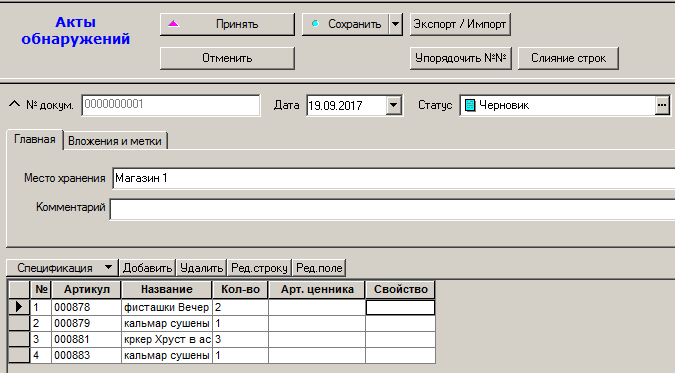Viewport: 675px width, 373px height.
Task: Click the row selector of row 000879
Action: click(19, 323)
